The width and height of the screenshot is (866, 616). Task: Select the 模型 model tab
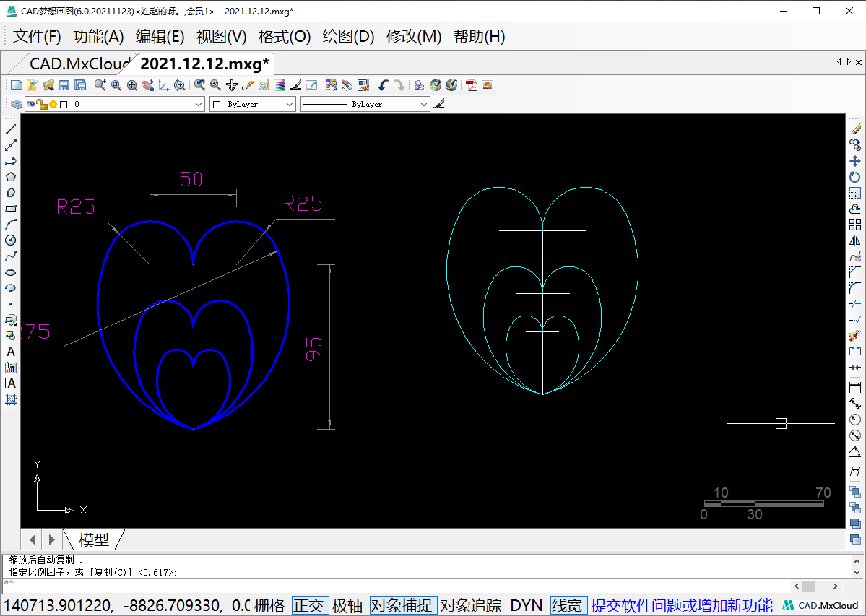[x=94, y=540]
